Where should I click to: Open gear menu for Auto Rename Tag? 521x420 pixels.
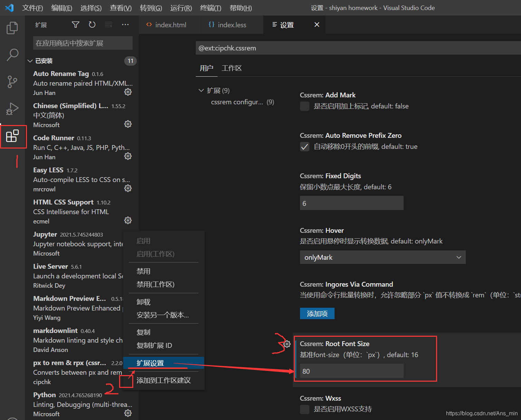(x=128, y=92)
